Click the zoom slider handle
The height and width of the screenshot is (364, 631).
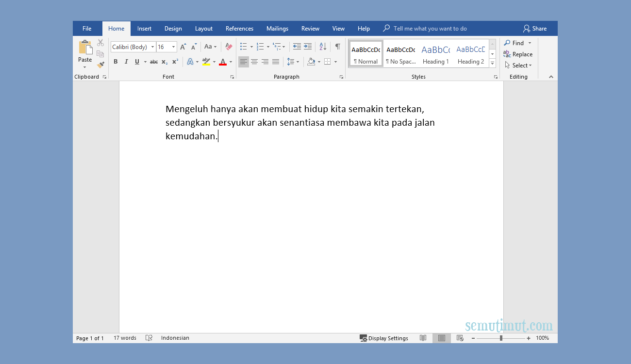501,338
